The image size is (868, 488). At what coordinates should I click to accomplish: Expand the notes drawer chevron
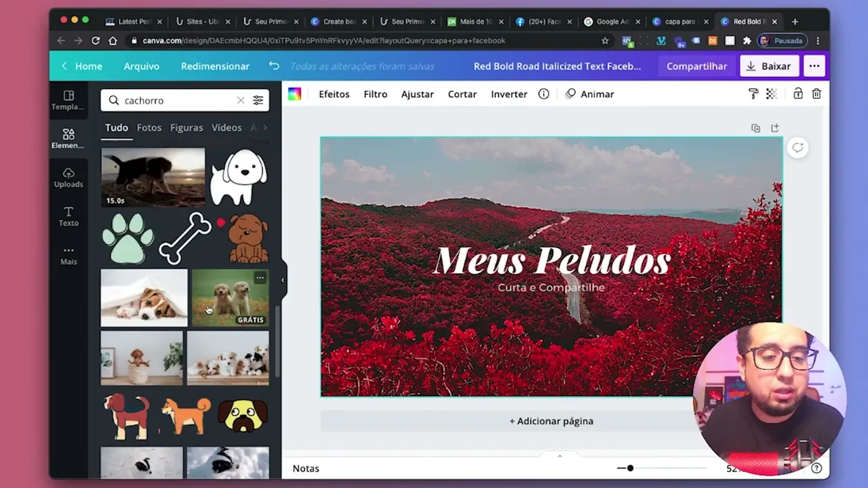[559, 456]
